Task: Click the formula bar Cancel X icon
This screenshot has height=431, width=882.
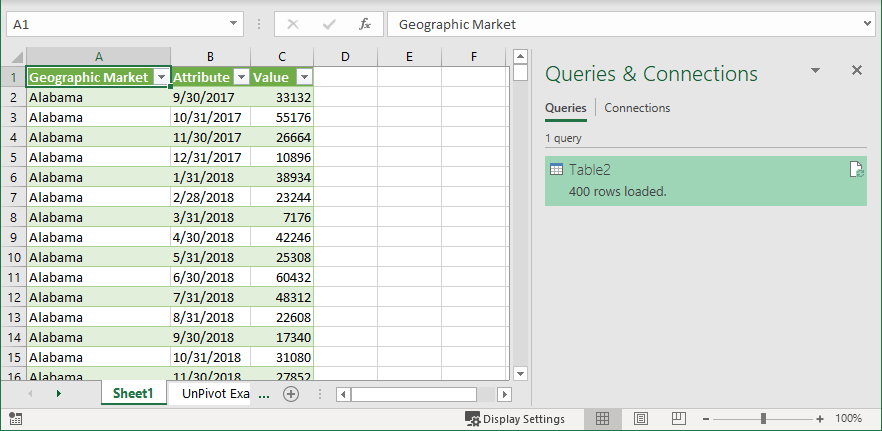Action: 293,24
